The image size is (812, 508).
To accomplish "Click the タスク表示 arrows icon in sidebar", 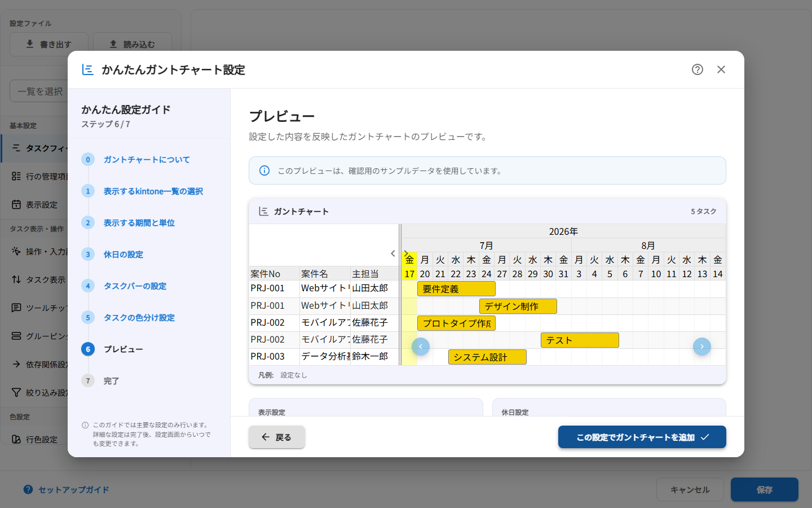I will pos(16,279).
